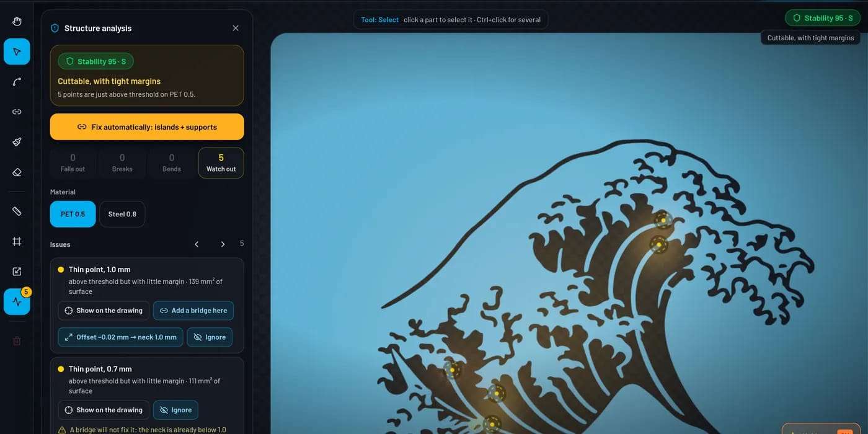868x434 pixels.
Task: Show the 0.7 mm thin point on drawing
Action: click(104, 410)
